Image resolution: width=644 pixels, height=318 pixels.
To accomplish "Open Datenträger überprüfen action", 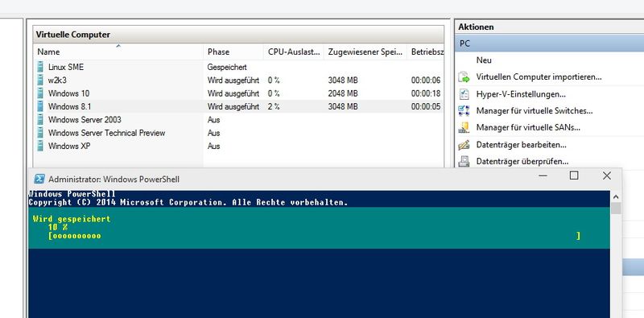I will (522, 162).
